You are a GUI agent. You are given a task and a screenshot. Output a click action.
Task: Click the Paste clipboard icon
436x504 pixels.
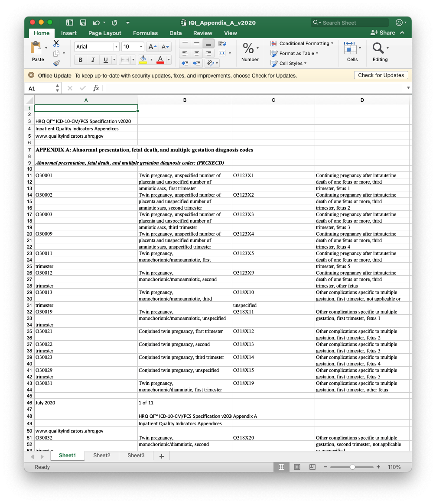[x=36, y=48]
